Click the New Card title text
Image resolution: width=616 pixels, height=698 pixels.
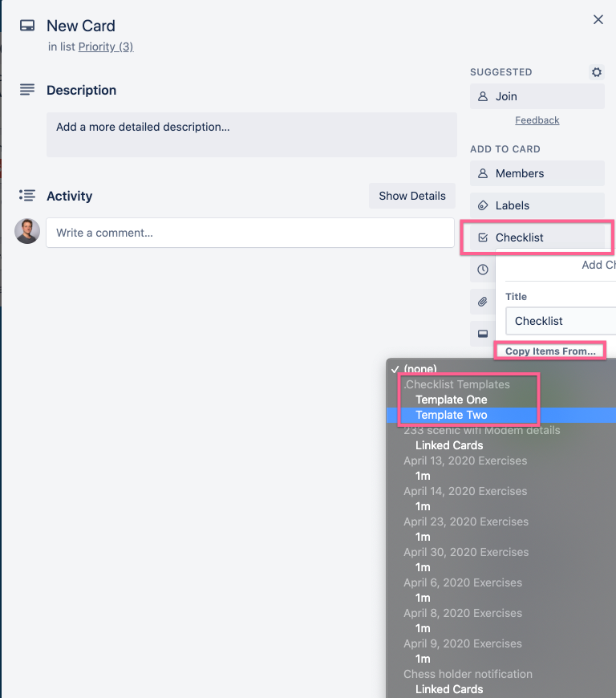pos(81,26)
